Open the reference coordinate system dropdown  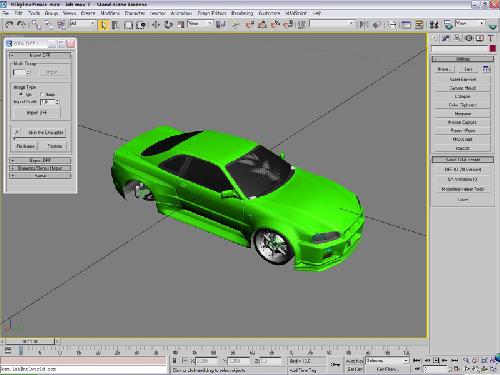click(x=200, y=23)
